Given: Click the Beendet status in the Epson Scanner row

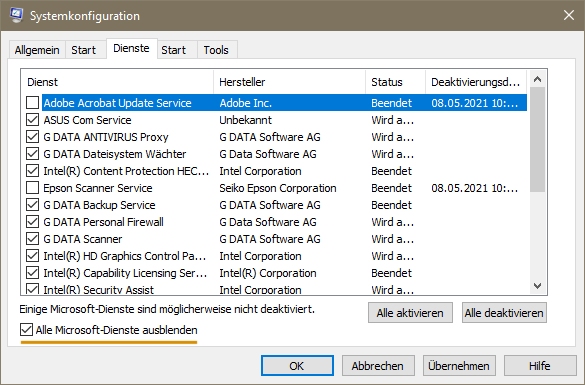Looking at the screenshot, I should tap(391, 188).
